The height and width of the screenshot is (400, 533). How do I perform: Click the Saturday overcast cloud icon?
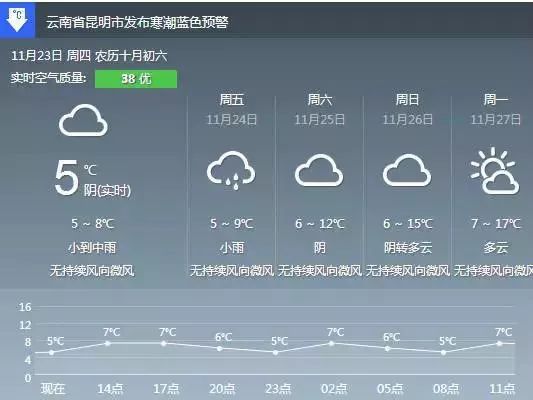click(319, 170)
